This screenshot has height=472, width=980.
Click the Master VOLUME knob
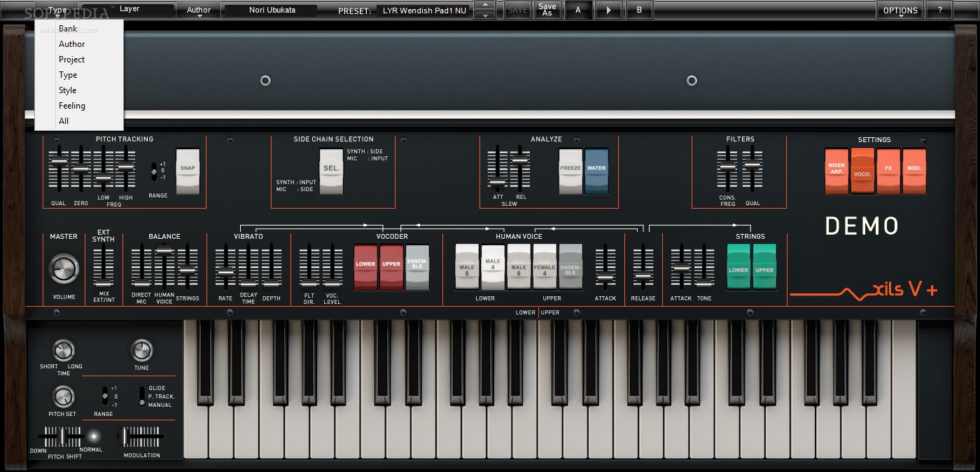click(x=64, y=269)
